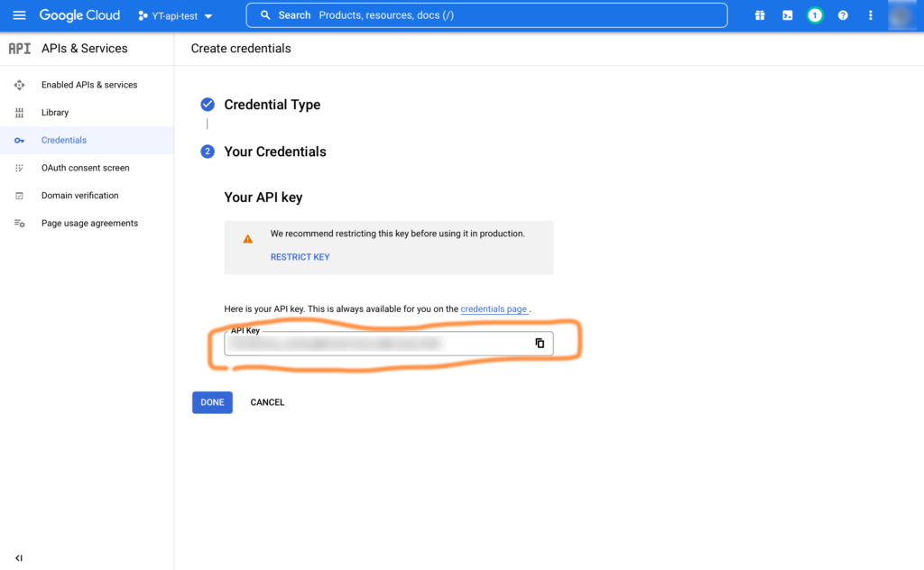Expand the YT-api-test project selector
Image resolution: width=924 pixels, height=570 pixels.
[x=176, y=16]
